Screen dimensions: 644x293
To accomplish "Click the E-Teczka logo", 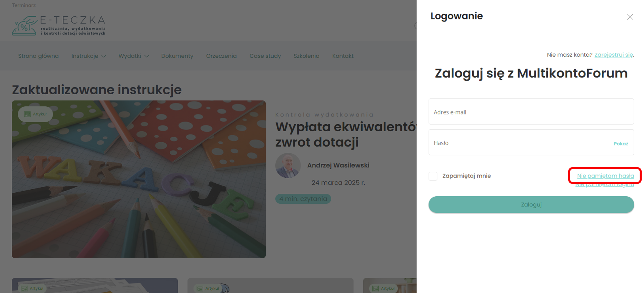I will click(59, 26).
